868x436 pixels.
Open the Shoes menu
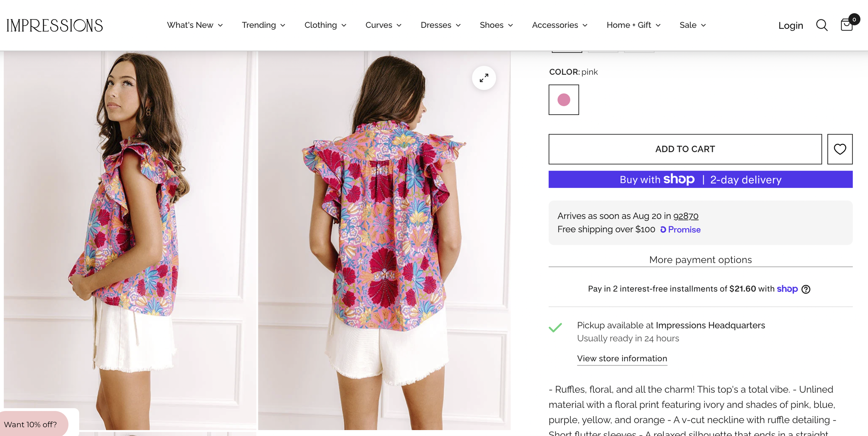(496, 25)
